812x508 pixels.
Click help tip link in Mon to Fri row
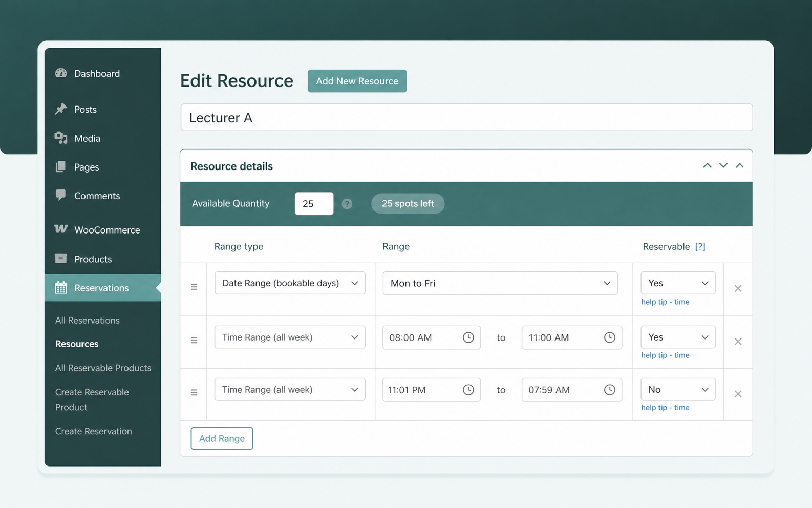(x=665, y=302)
